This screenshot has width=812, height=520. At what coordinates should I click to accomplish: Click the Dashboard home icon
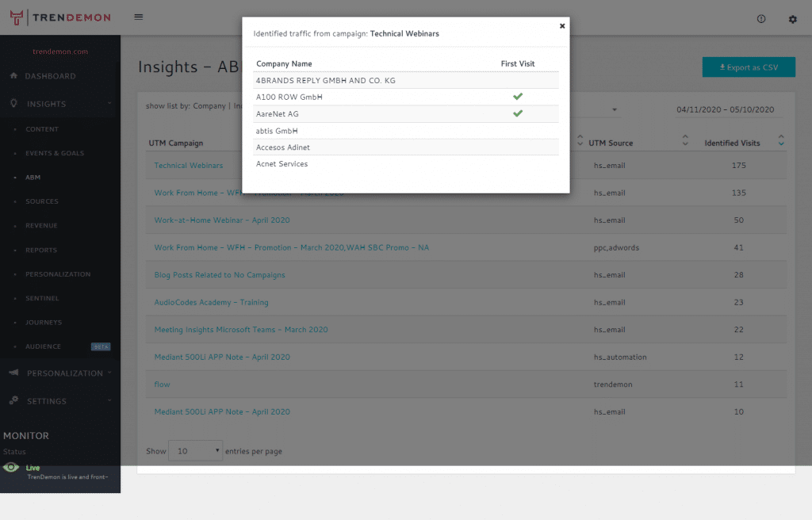(x=14, y=75)
